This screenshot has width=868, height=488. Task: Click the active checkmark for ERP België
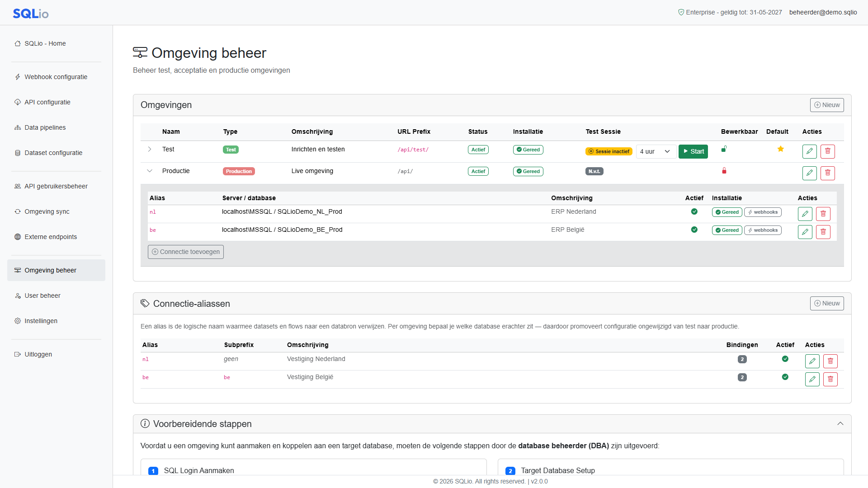point(694,230)
